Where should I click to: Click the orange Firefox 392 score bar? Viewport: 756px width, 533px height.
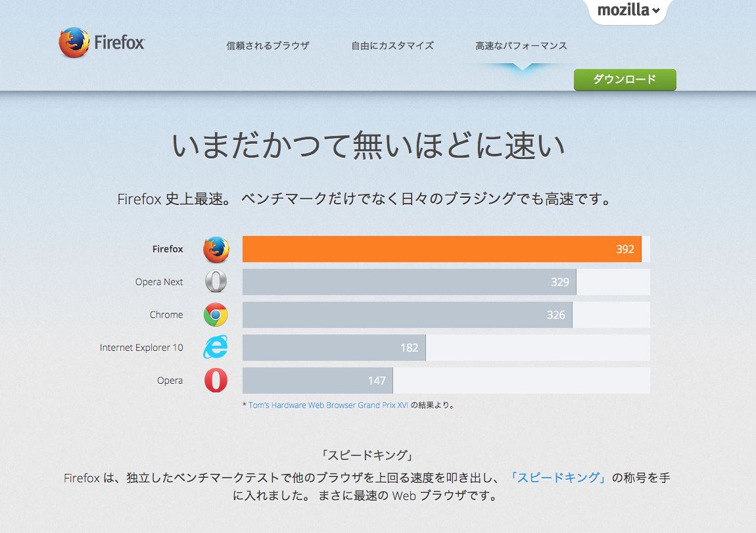pos(441,249)
